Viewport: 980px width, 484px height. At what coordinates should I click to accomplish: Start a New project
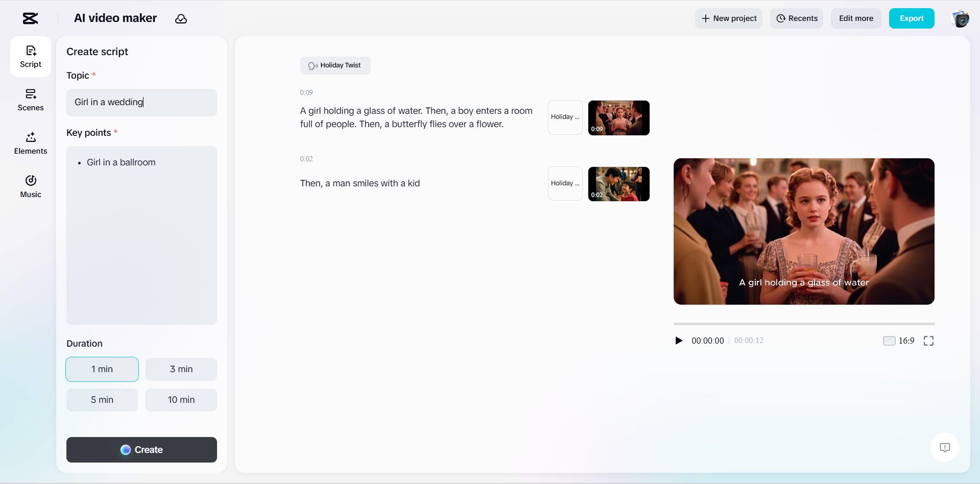[728, 18]
